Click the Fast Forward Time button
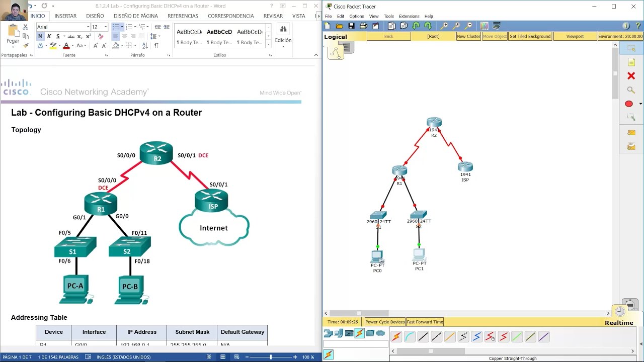This screenshot has width=644, height=362. click(425, 322)
